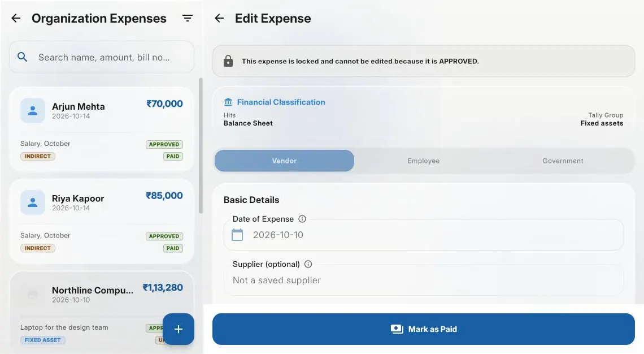
Task: Click the Fixed assets Tally Group value
Action: coord(602,123)
